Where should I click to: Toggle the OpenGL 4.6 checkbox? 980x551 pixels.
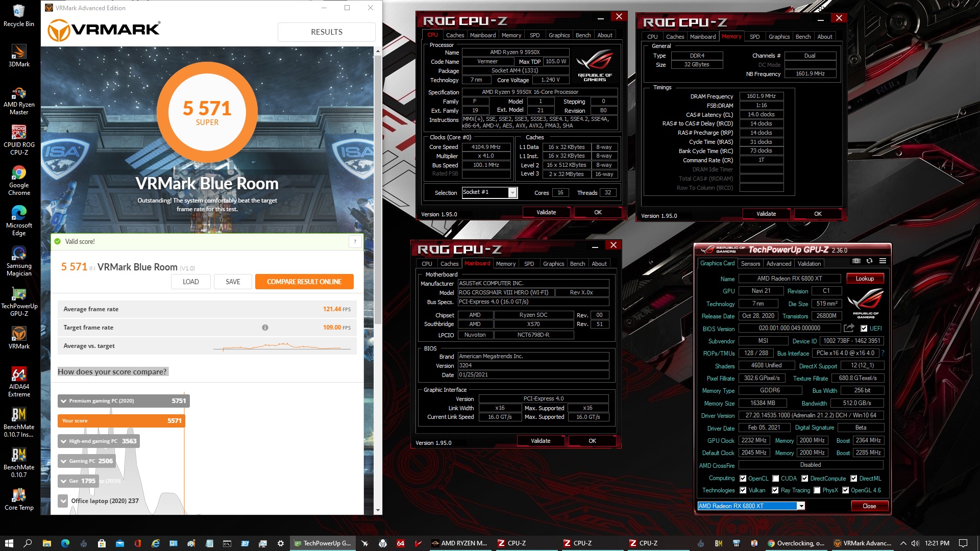(845, 490)
